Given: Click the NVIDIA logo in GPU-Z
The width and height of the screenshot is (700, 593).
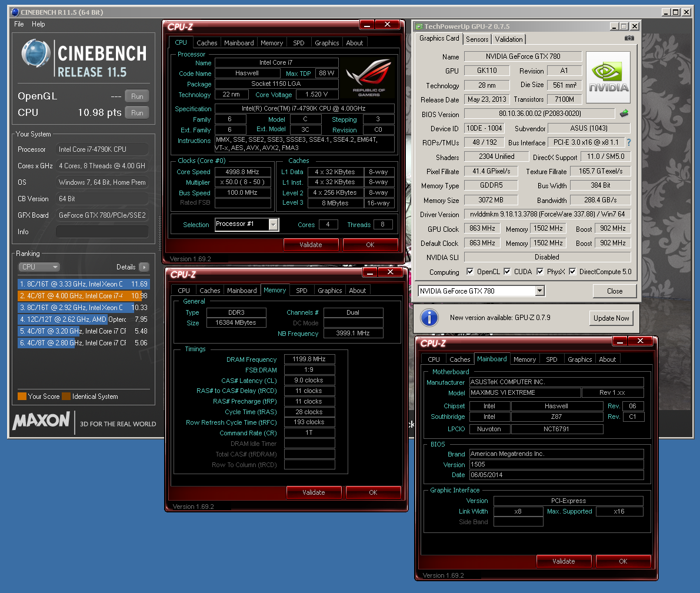Looking at the screenshot, I should pos(608,78).
